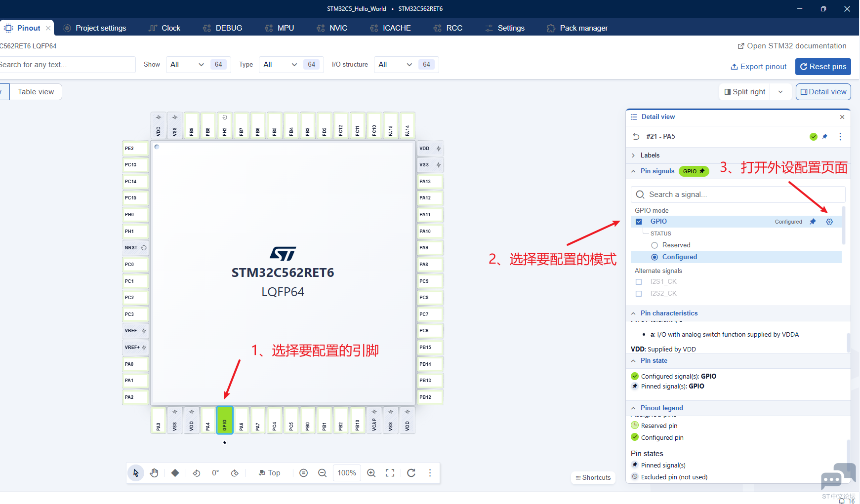Toggle the GPIO mode checkbox

639,222
